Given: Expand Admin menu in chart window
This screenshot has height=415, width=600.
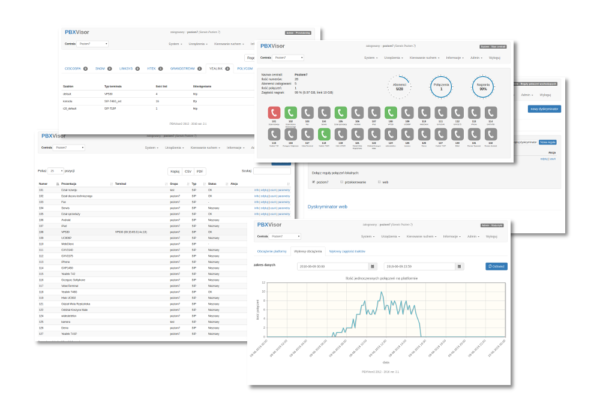Looking at the screenshot, I should coord(473,236).
